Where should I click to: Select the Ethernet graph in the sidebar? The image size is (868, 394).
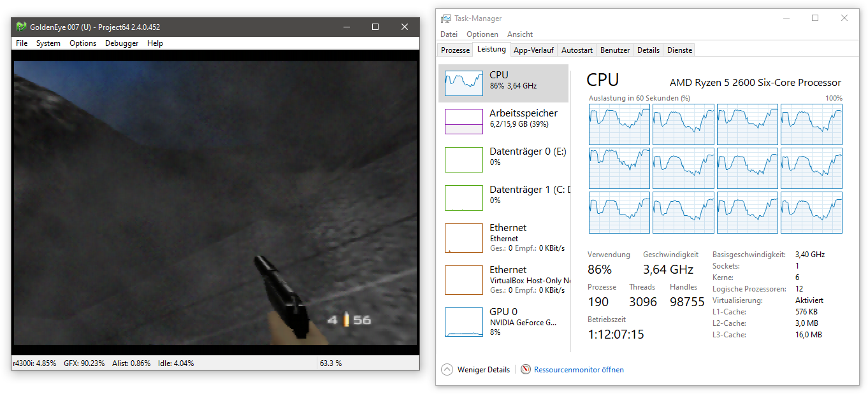[x=503, y=237]
